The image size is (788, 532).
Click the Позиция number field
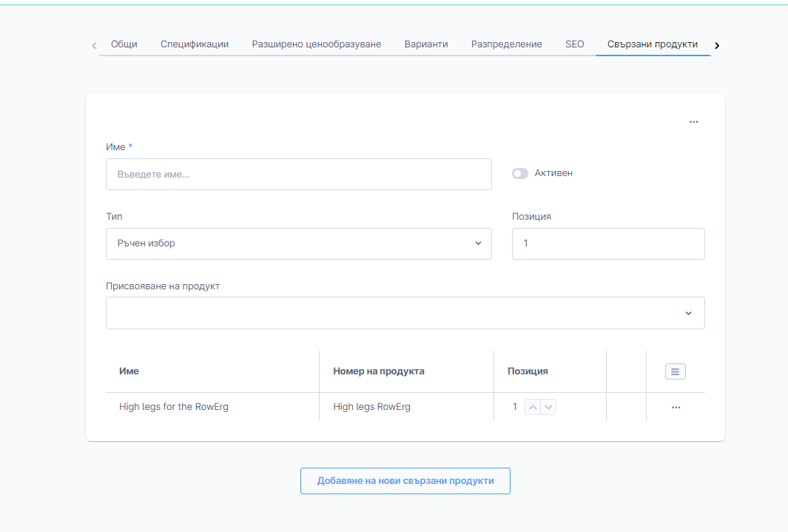click(x=607, y=243)
